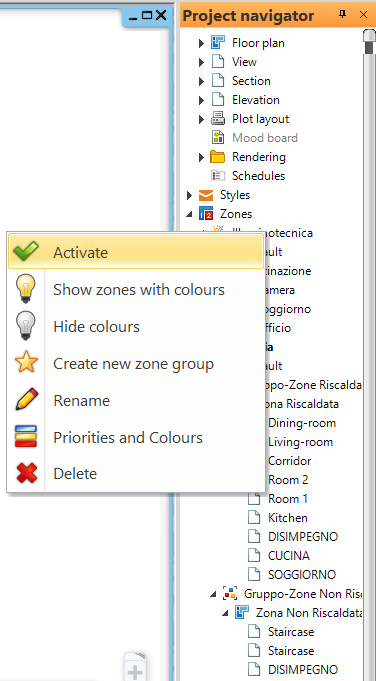The height and width of the screenshot is (681, 376).
Task: Select the SOGGIORNO zone entry
Action: coord(302,575)
